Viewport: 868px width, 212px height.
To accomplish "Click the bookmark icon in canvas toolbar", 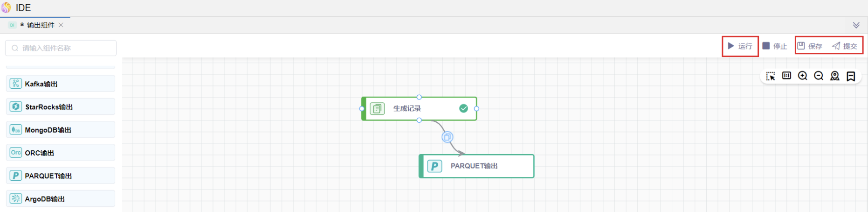I will 851,76.
